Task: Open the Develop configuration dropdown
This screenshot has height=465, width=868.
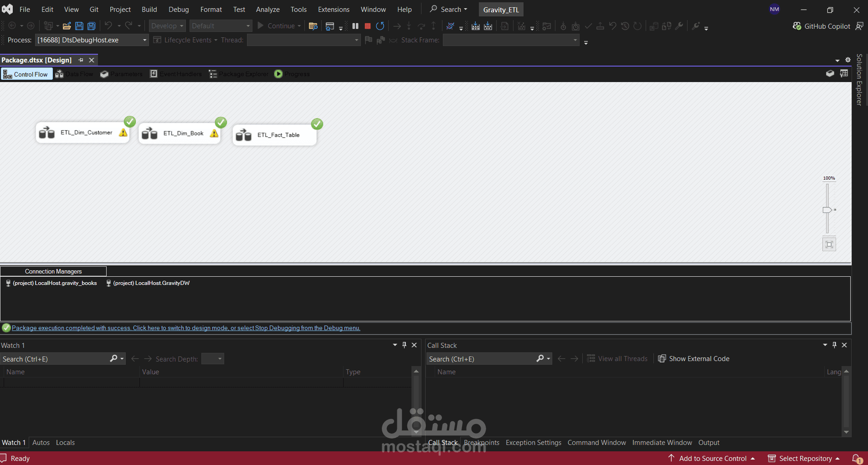Action: [x=167, y=26]
